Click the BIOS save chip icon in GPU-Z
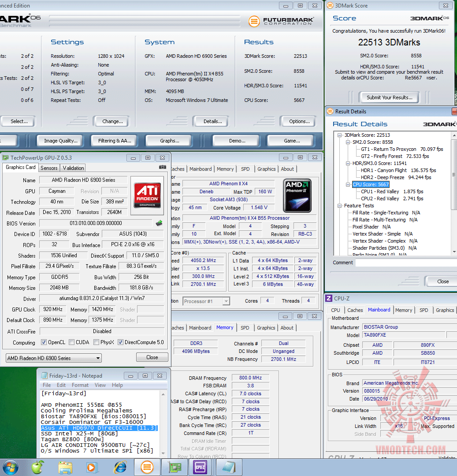 click(x=159, y=223)
